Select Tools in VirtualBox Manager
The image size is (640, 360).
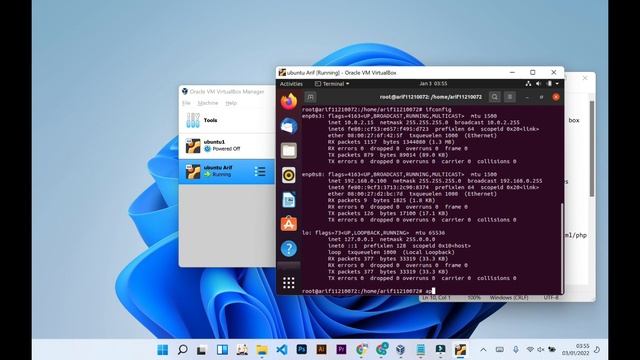click(x=227, y=120)
